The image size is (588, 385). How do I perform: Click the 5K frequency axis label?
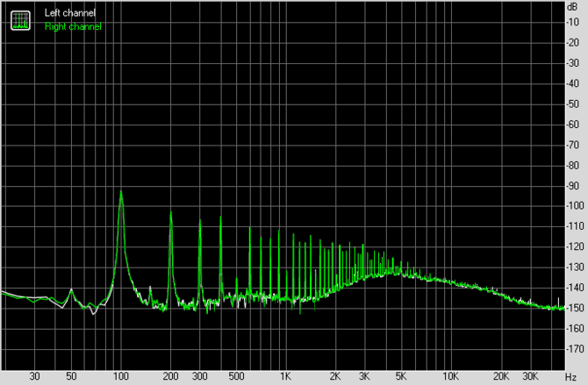click(x=400, y=376)
